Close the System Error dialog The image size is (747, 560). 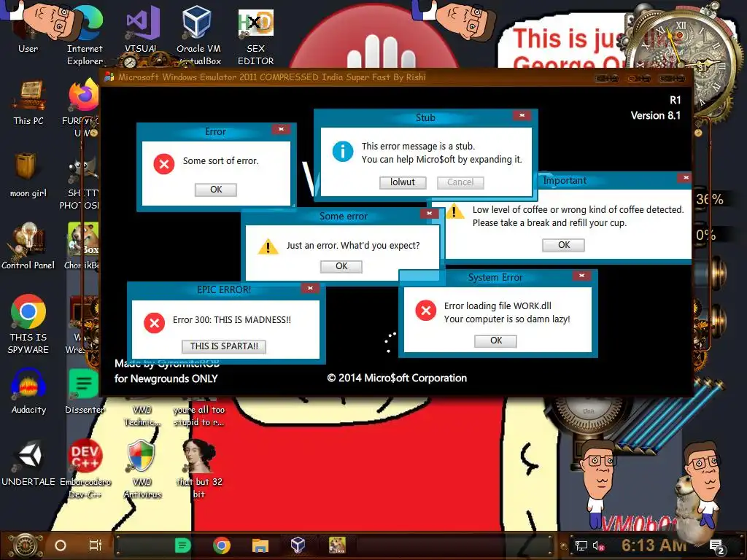coord(581,276)
